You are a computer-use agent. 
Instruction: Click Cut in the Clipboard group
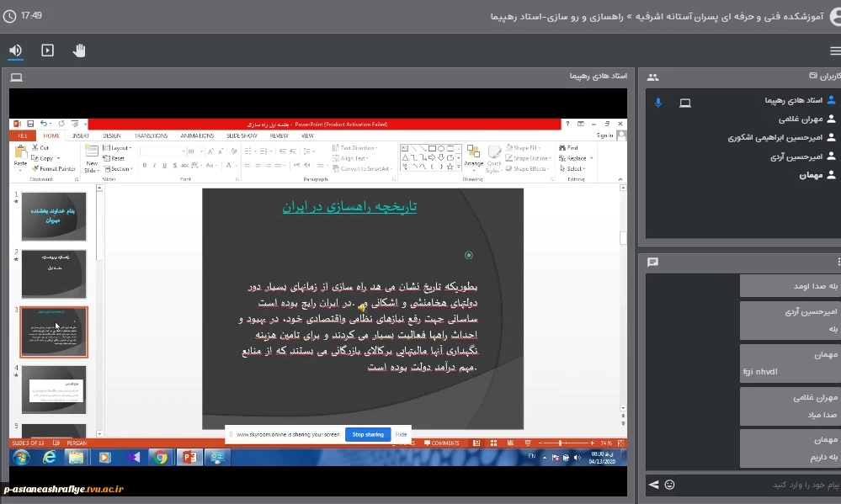pyautogui.click(x=40, y=147)
